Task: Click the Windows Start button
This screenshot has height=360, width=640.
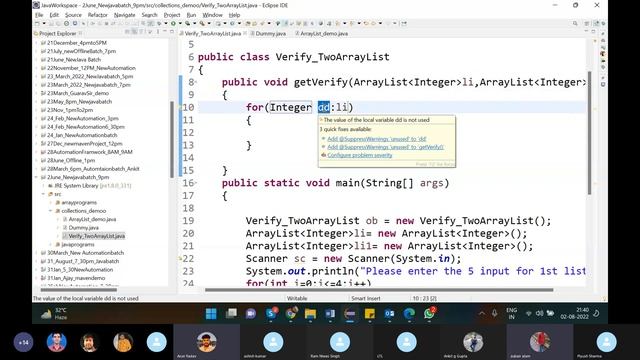Action: coord(211,313)
